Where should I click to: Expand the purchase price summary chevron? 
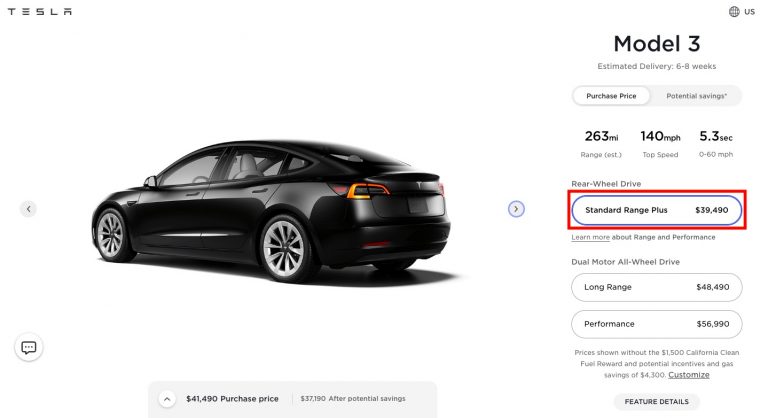(x=167, y=399)
